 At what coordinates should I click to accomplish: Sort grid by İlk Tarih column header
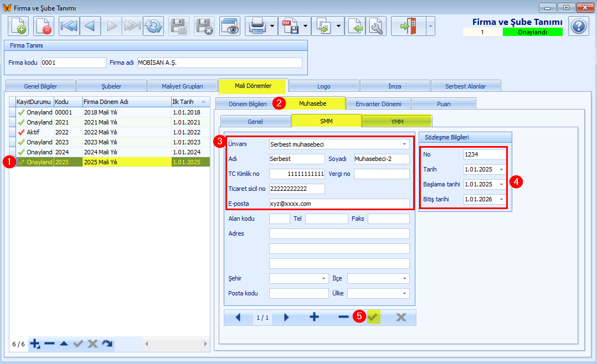point(189,102)
